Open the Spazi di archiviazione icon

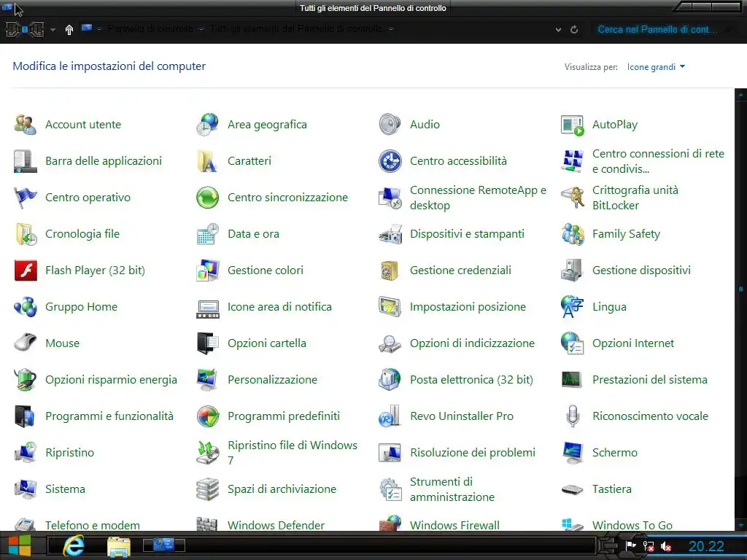(x=208, y=489)
